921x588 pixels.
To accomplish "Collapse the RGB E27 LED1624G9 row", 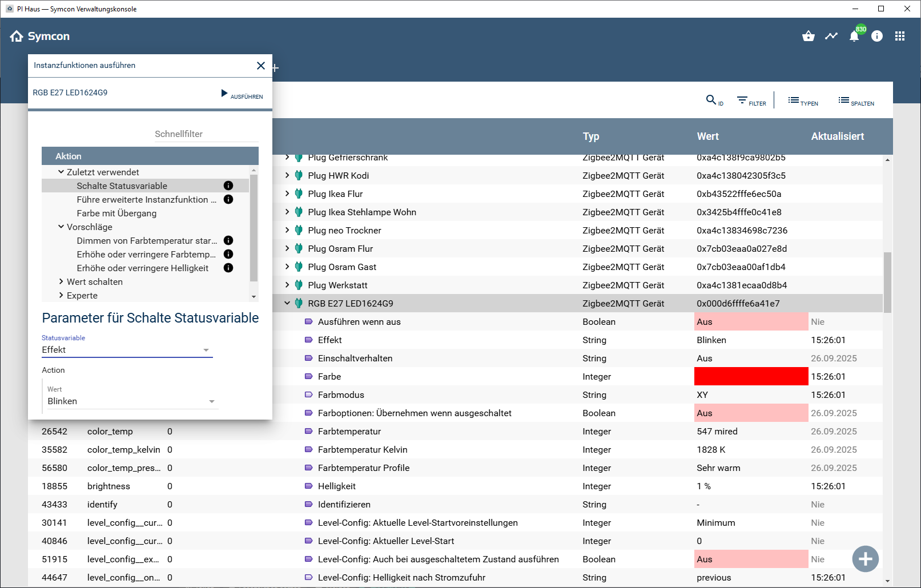I will (x=287, y=303).
